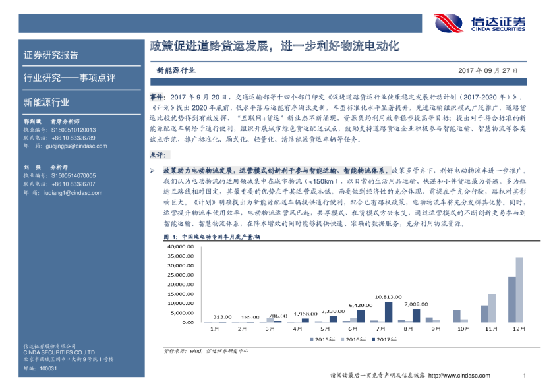Select the 行业研究——事项点评 sidebar heading

coord(69,78)
